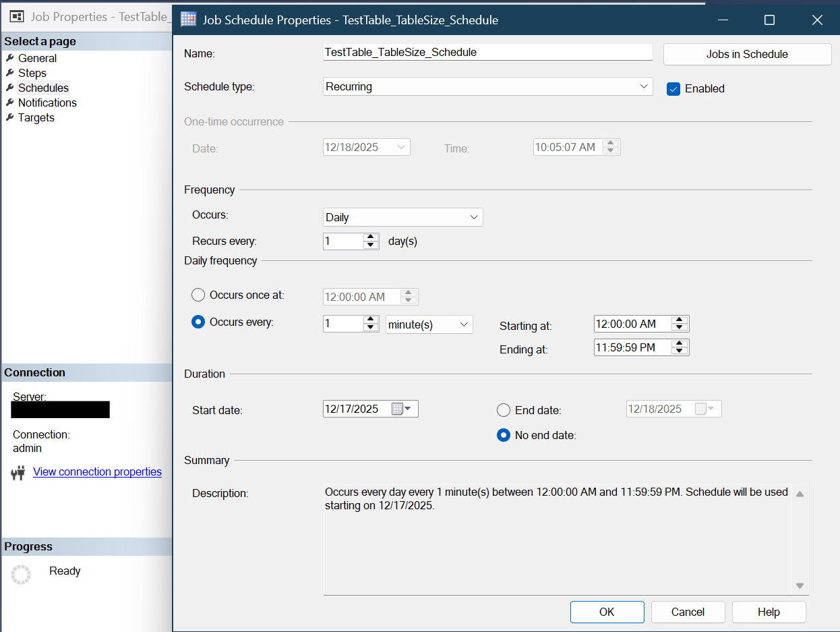840x632 pixels.
Task: Select the Occurs once at radio button
Action: (x=198, y=295)
